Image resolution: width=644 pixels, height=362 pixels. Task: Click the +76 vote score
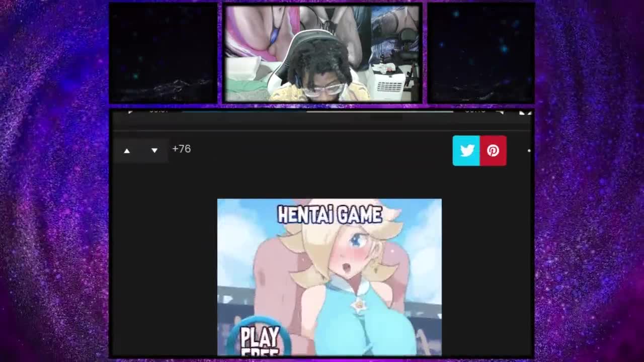(181, 149)
